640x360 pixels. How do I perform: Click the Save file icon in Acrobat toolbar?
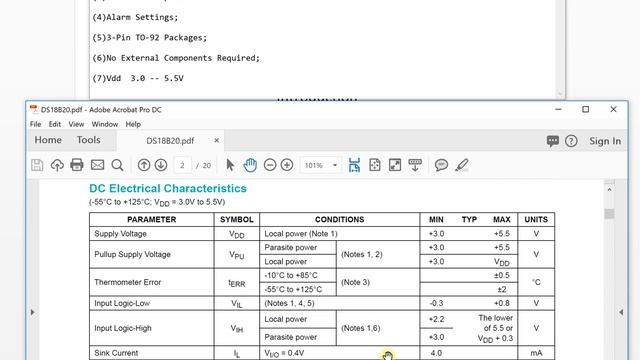point(37,165)
